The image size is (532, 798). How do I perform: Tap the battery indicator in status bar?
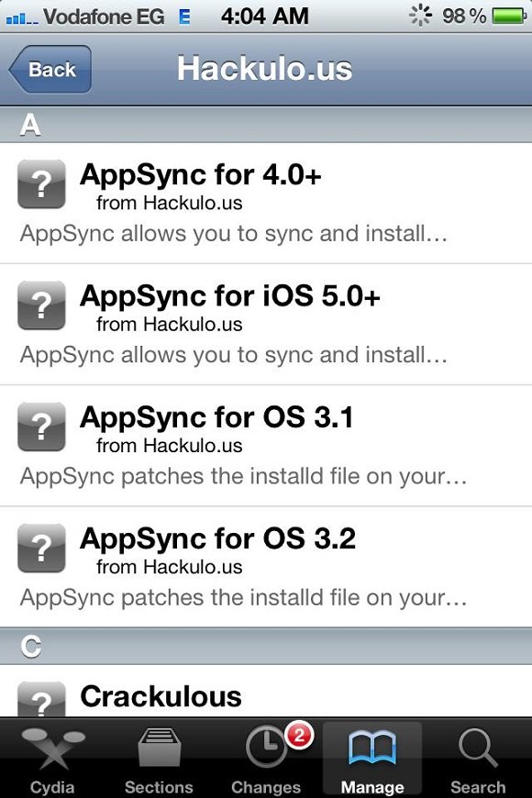pos(509,16)
